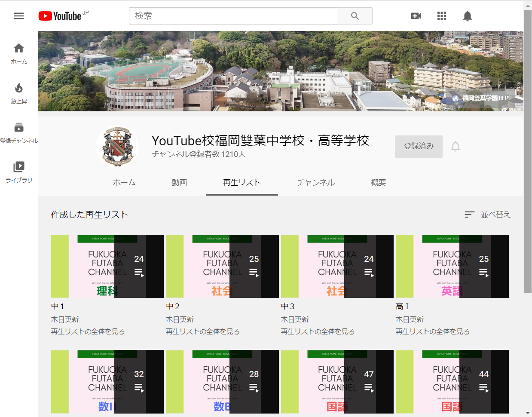Click the scrollbar down arrow

pos(528,413)
